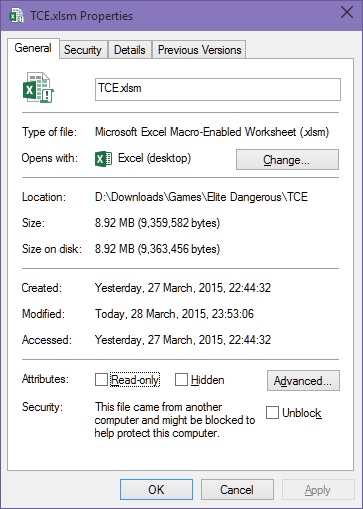Click the Apply button
The height and width of the screenshot is (509, 363).
318,490
